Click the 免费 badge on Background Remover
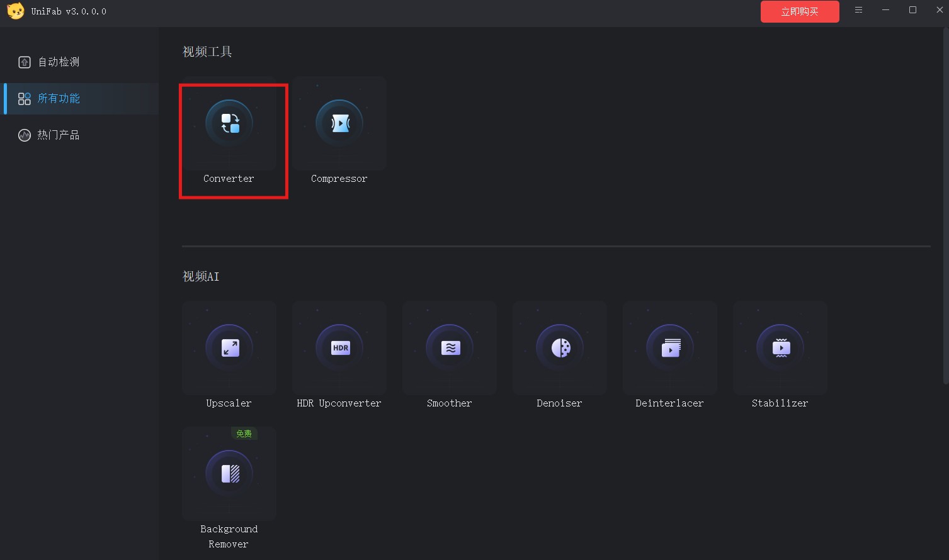 tap(244, 434)
